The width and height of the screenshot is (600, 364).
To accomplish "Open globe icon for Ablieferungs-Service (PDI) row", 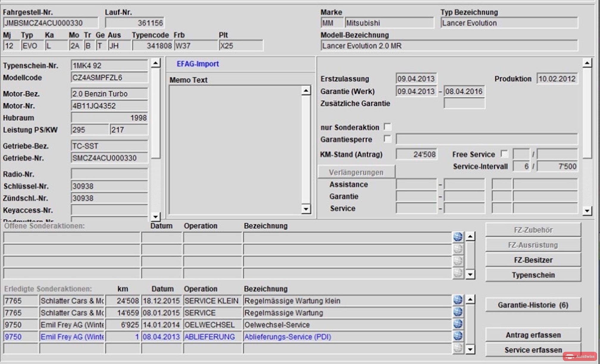I will click(x=458, y=336).
